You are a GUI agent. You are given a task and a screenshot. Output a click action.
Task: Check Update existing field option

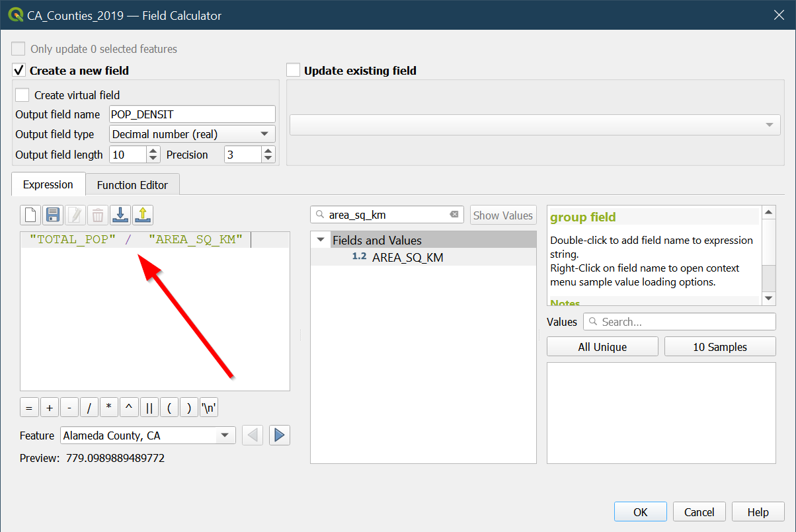point(294,71)
